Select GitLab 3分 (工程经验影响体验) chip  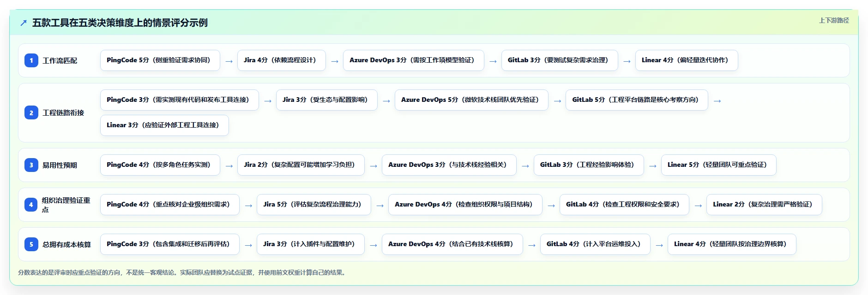(589, 165)
